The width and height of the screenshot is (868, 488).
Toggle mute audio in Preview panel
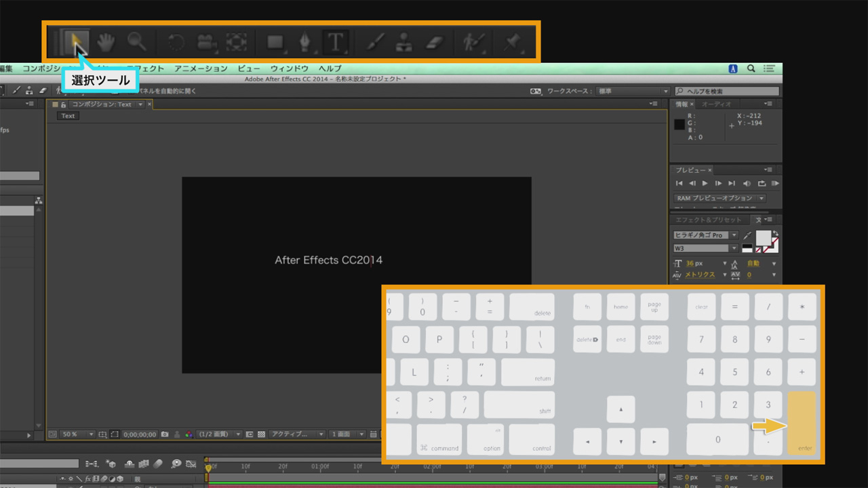pos(747,184)
